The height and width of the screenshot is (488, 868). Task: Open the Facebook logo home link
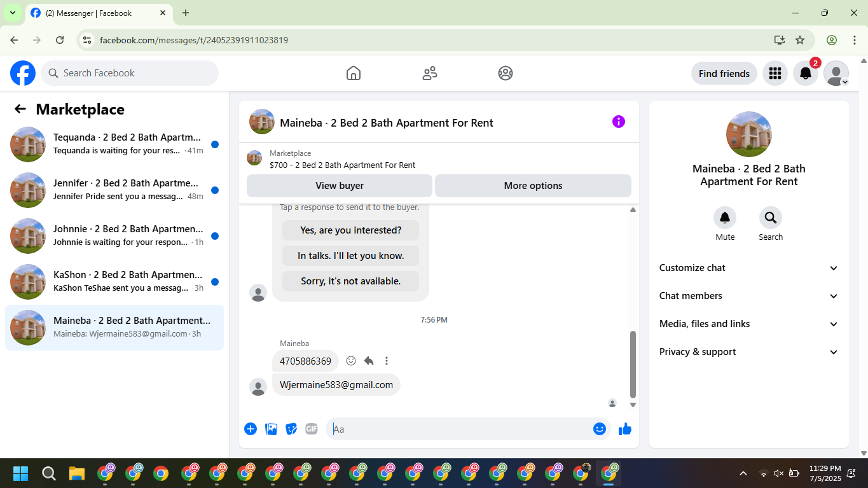click(x=23, y=73)
